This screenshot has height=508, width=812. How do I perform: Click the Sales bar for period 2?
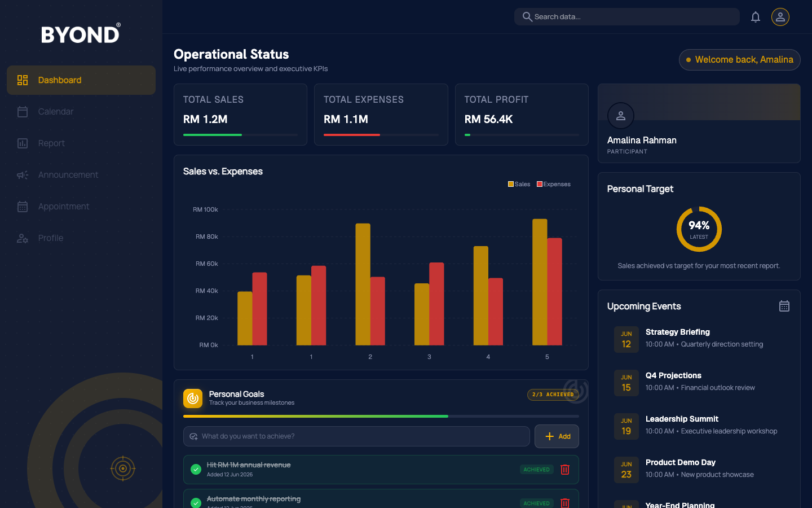(363, 284)
